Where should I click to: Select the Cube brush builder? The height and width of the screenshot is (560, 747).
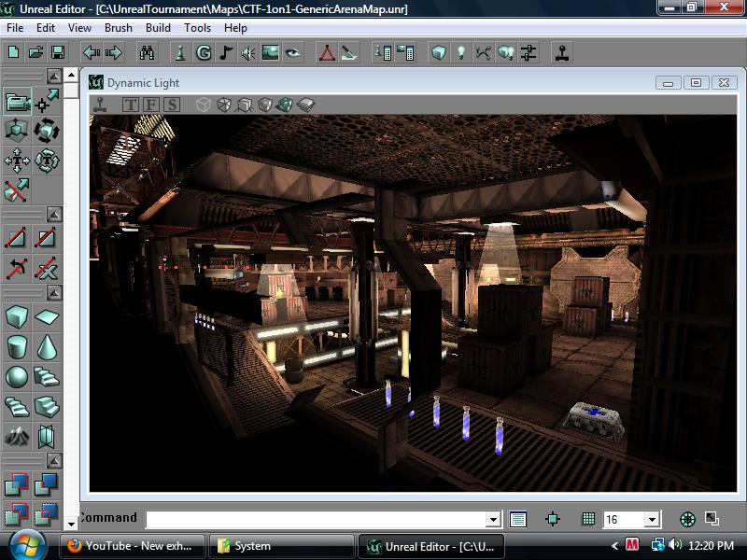pyautogui.click(x=16, y=315)
